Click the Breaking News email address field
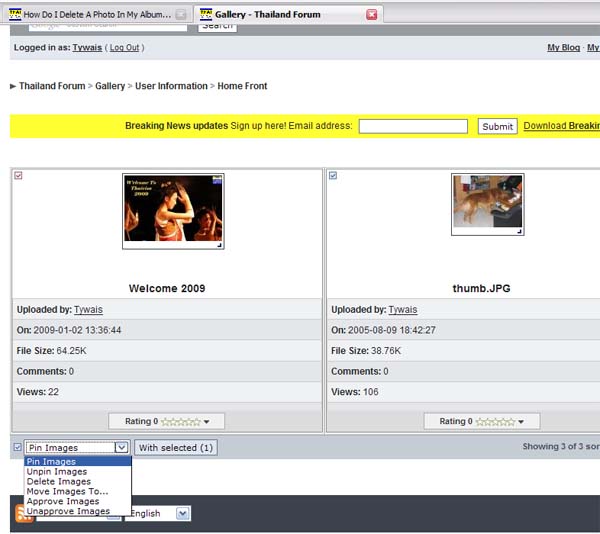The height and width of the screenshot is (534, 600). click(x=413, y=126)
